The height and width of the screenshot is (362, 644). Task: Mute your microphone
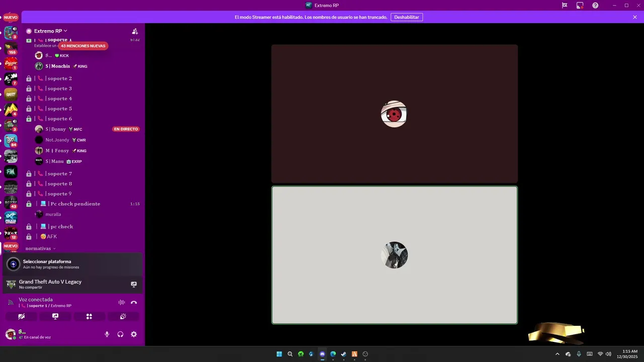click(107, 334)
